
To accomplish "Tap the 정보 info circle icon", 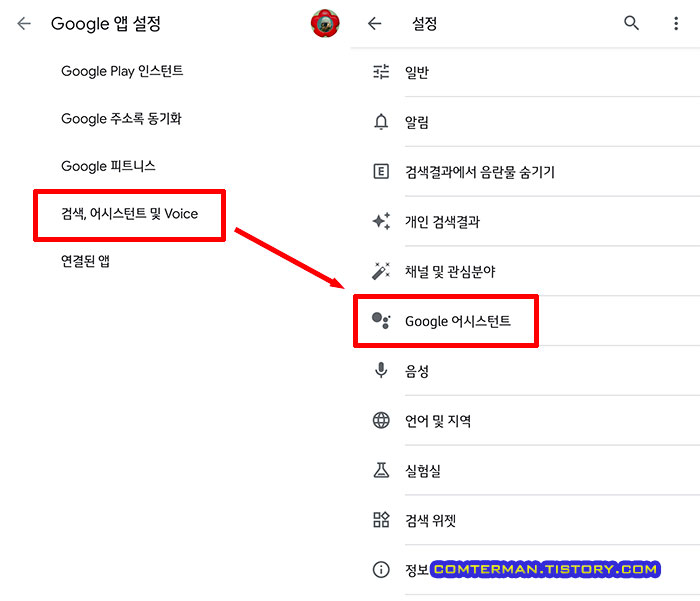I will coord(381,569).
